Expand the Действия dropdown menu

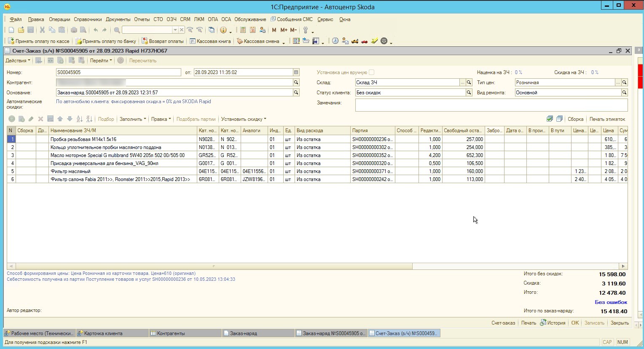tap(18, 61)
